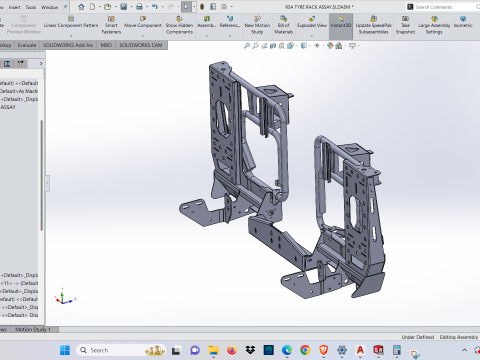Save the assembly with the floppy disk icon
This screenshot has height=360, width=480.
[124, 7]
